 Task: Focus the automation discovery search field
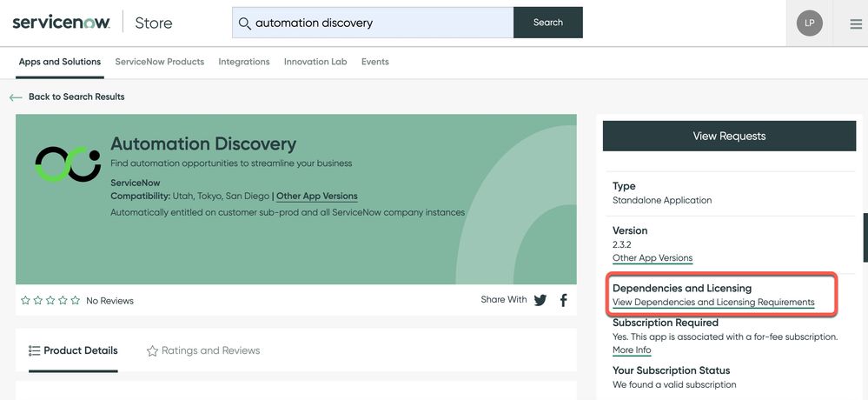[x=373, y=23]
